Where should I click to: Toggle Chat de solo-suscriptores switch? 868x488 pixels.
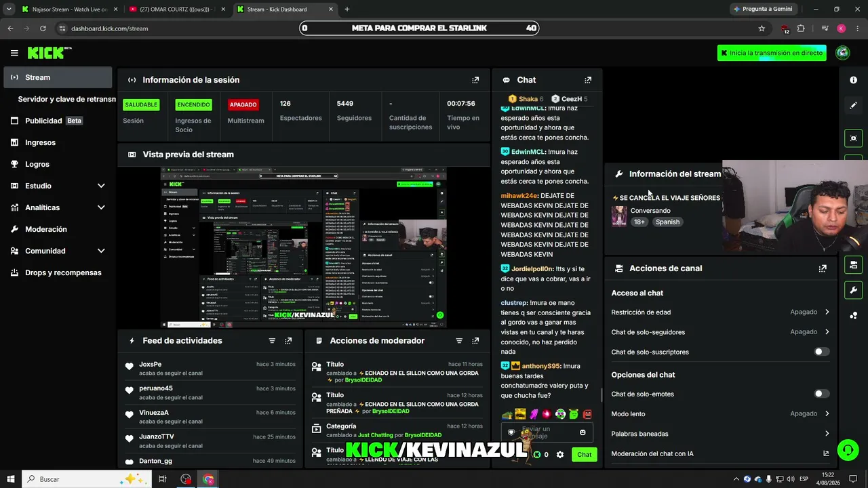[821, 352]
